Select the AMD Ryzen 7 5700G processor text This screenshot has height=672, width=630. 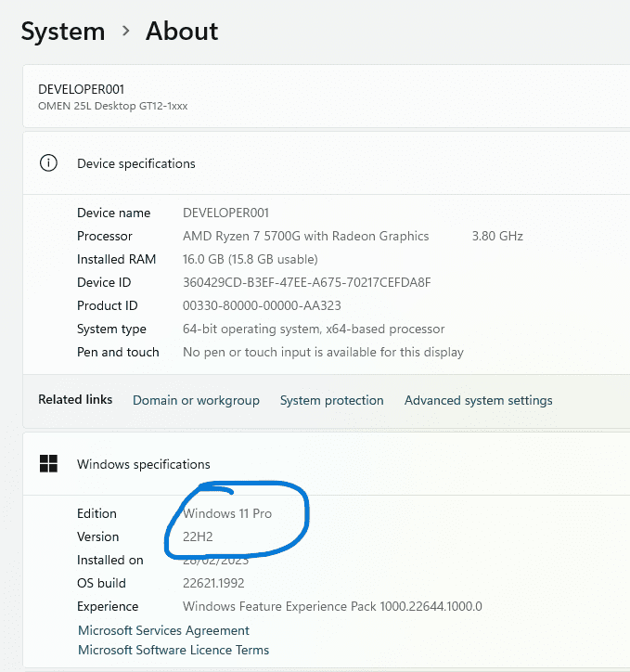(x=306, y=236)
